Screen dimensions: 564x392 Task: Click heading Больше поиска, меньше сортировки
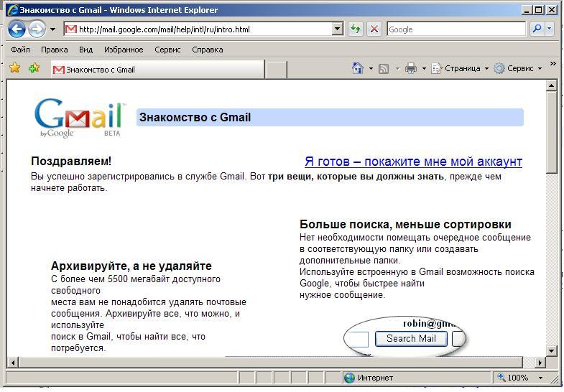405,224
